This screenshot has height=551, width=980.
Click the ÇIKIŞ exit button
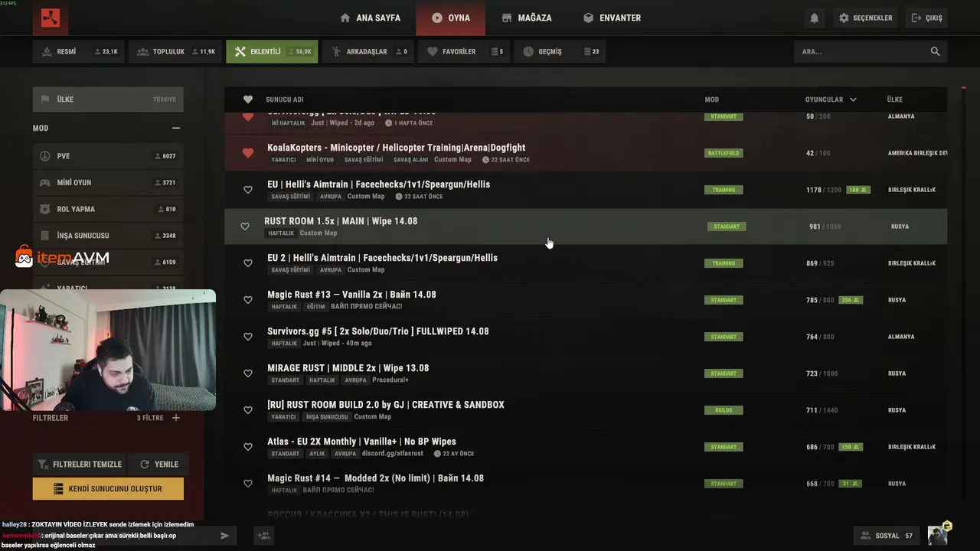[x=926, y=18]
